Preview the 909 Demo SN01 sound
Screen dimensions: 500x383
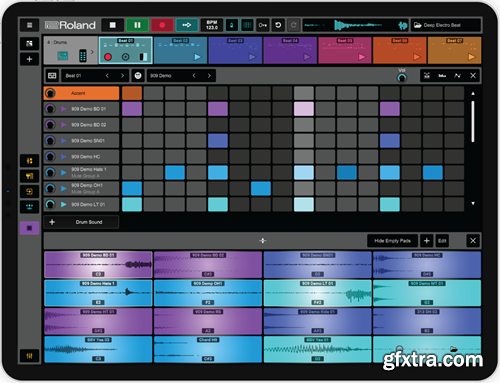click(64, 141)
